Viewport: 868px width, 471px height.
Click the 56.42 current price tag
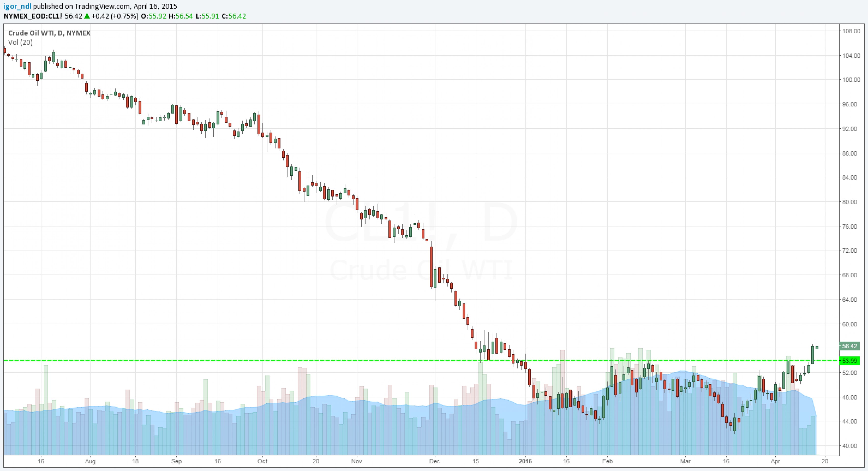(849, 346)
